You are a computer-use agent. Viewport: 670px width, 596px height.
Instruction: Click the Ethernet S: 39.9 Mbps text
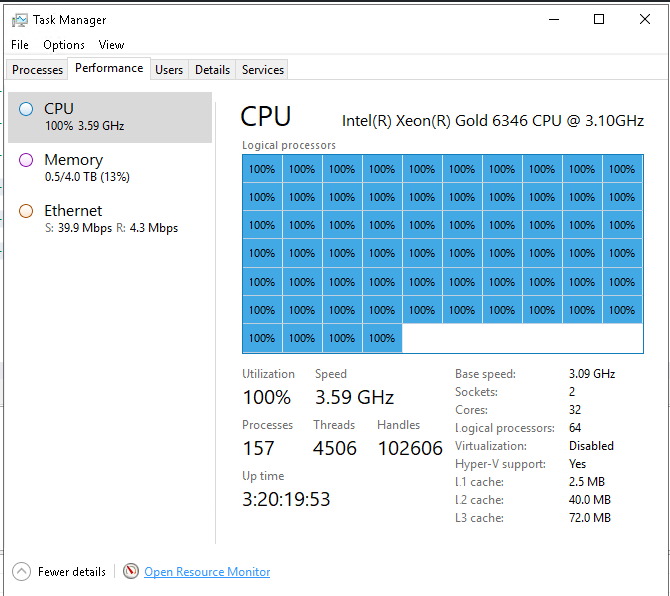[78, 228]
